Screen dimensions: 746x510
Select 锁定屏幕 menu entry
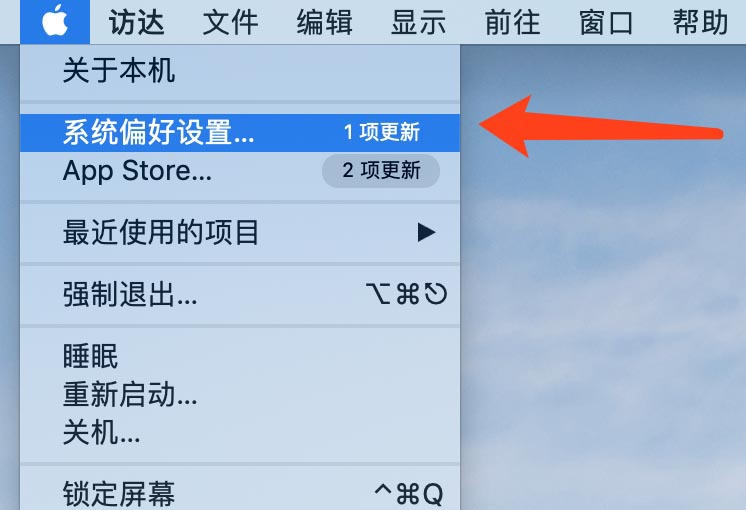pos(240,494)
